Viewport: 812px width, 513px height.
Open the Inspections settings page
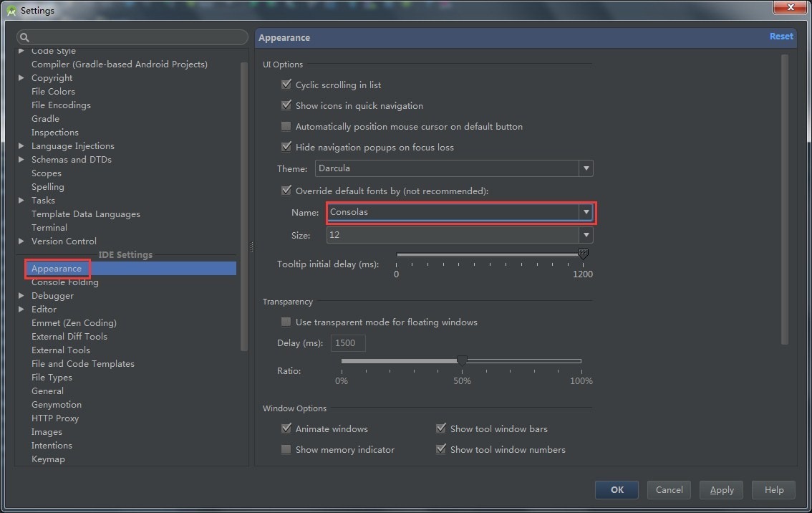coord(54,133)
